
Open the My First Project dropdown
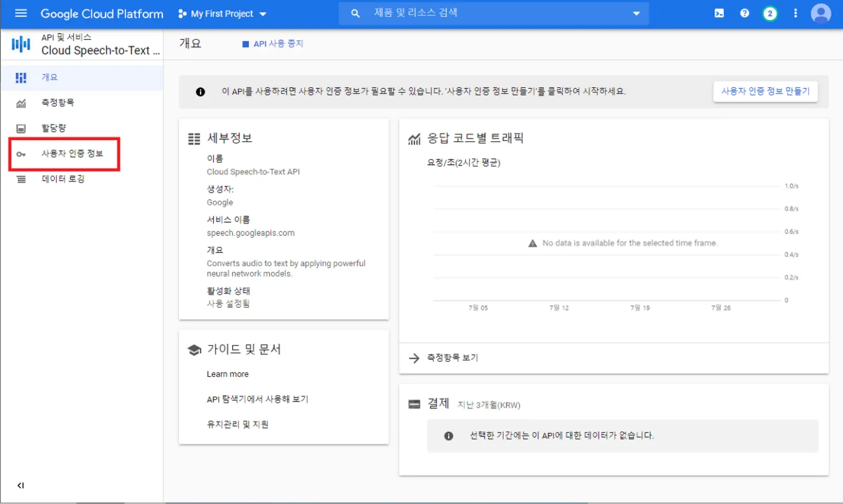tap(222, 14)
